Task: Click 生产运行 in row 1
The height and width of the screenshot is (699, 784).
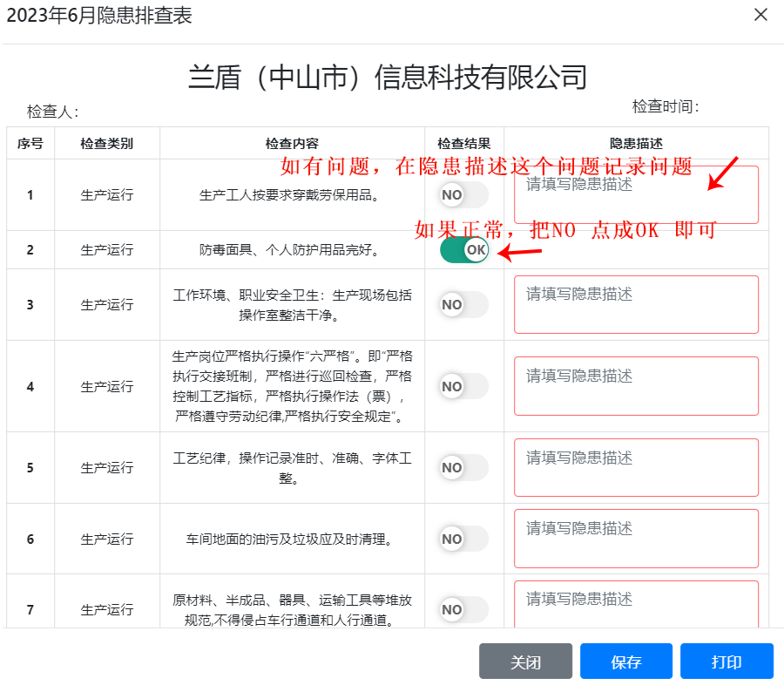Action: [x=107, y=194]
